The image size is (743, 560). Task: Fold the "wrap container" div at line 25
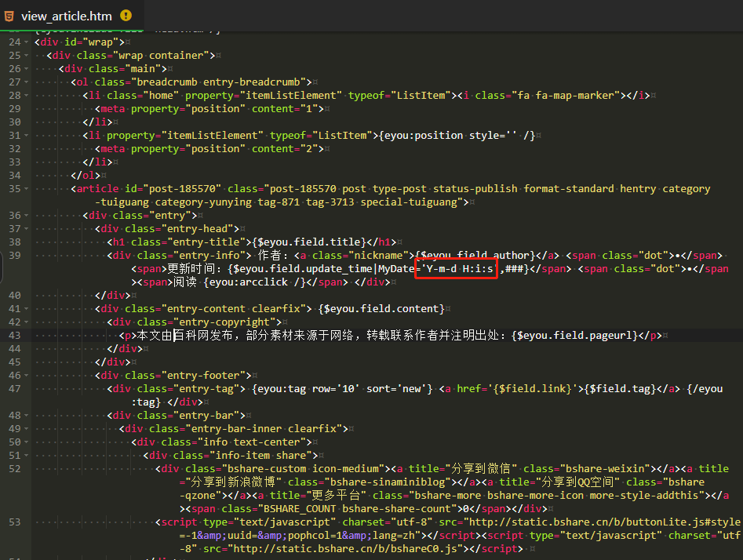pos(27,55)
